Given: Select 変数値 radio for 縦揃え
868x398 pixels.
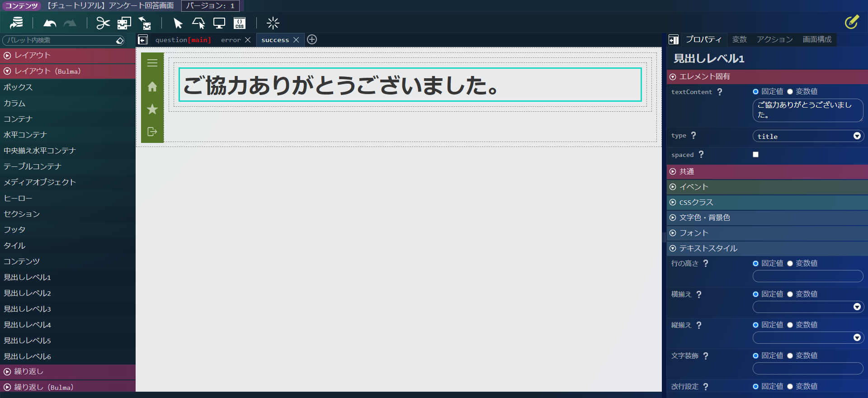Looking at the screenshot, I should coord(790,325).
